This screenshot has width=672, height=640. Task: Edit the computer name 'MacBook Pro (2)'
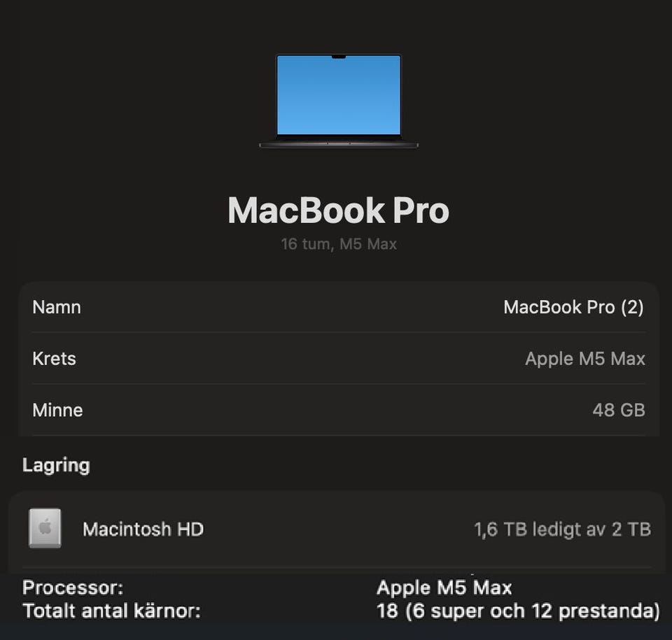(573, 308)
